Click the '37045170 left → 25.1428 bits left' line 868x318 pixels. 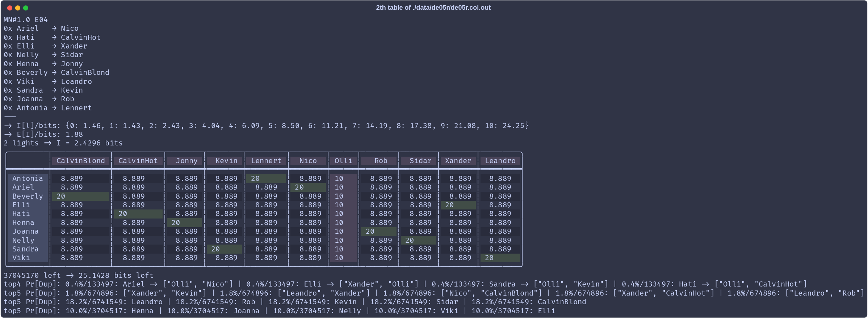click(x=79, y=275)
